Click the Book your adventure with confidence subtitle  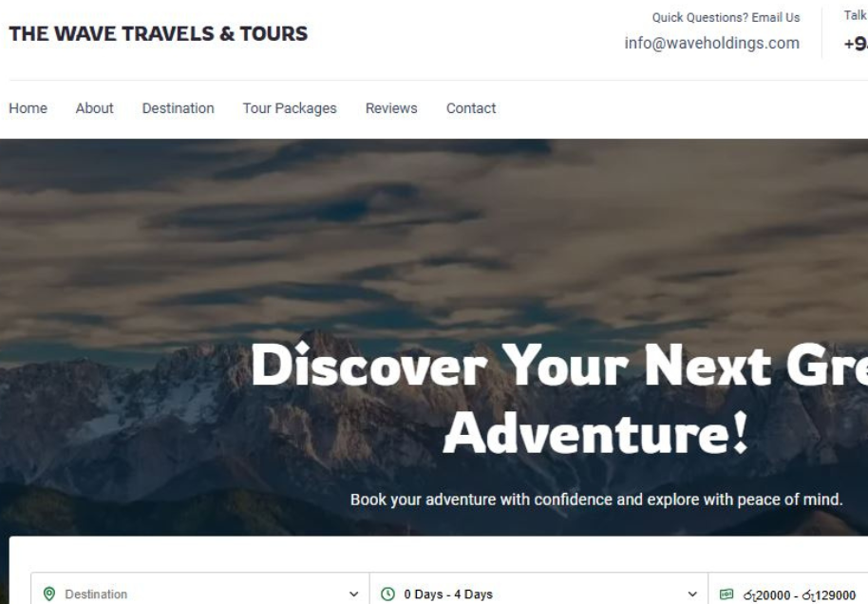596,500
